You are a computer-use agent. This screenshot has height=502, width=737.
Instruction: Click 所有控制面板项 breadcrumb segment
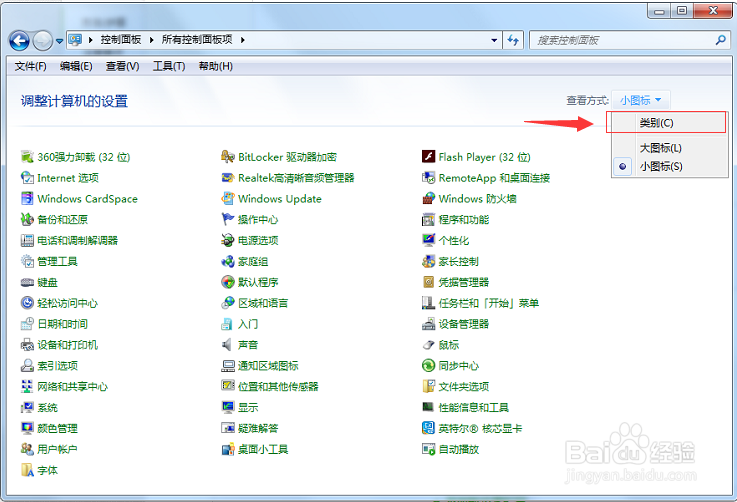pyautogui.click(x=197, y=40)
